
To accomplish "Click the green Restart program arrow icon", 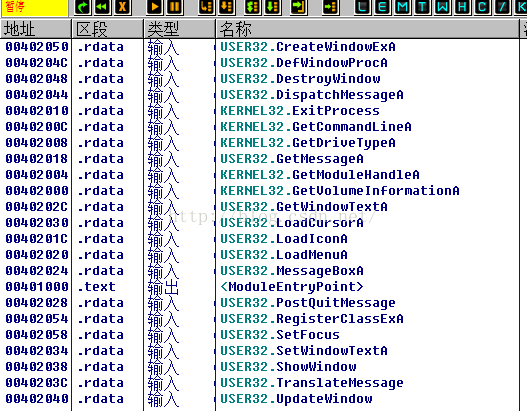I will coord(82,7).
